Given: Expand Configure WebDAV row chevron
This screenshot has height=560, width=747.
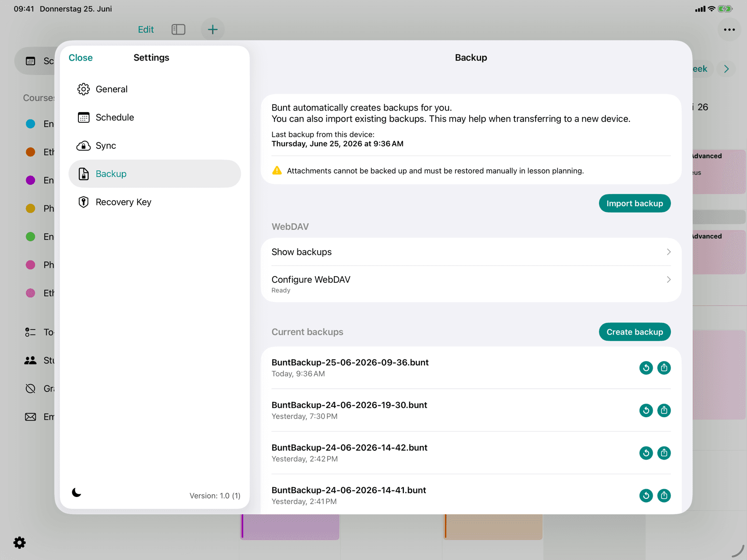Looking at the screenshot, I should click(669, 280).
